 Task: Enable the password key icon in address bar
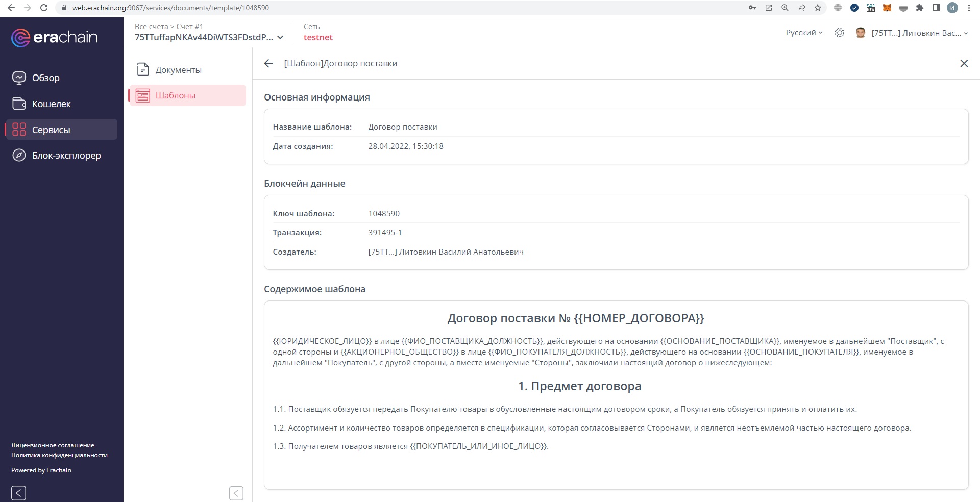pos(752,8)
